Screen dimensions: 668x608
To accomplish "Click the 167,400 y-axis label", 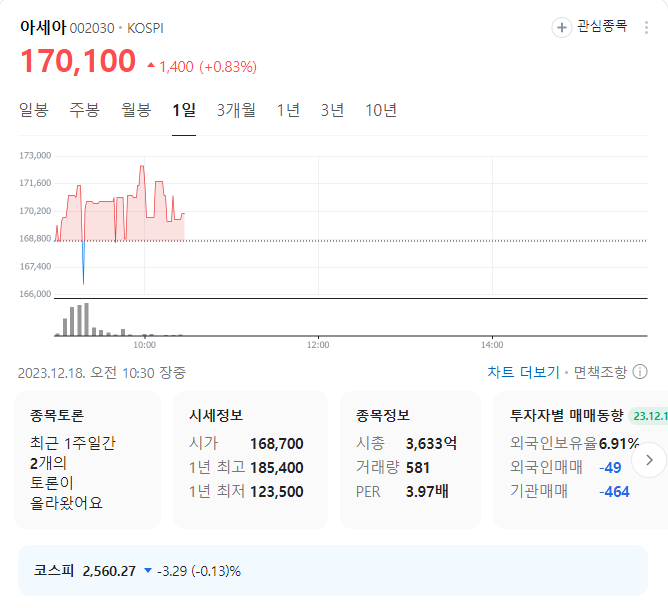I will click(35, 266).
